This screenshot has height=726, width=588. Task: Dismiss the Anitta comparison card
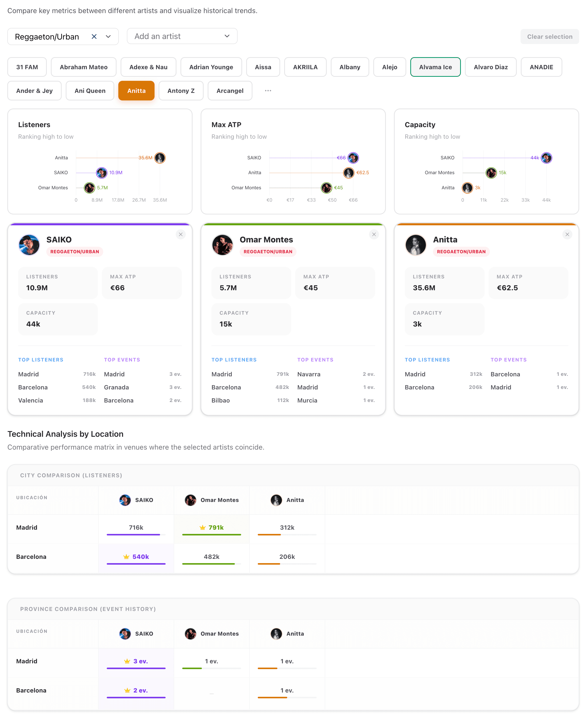(x=567, y=234)
